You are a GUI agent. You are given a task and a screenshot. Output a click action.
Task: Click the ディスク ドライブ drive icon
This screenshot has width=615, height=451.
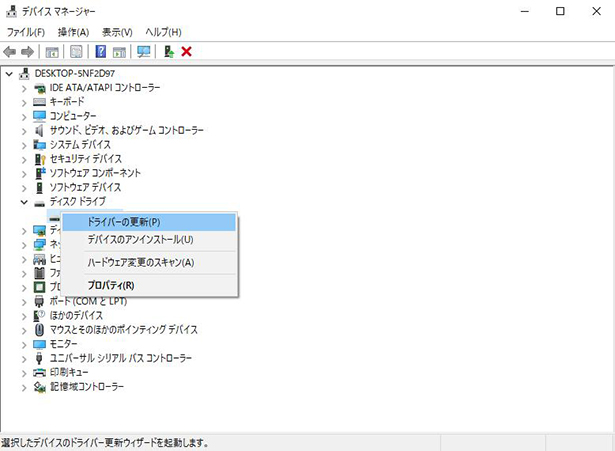tap(40, 204)
